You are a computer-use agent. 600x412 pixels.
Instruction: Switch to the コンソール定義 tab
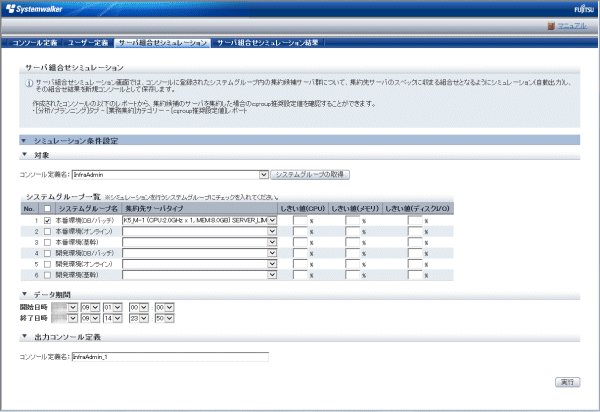(x=35, y=44)
